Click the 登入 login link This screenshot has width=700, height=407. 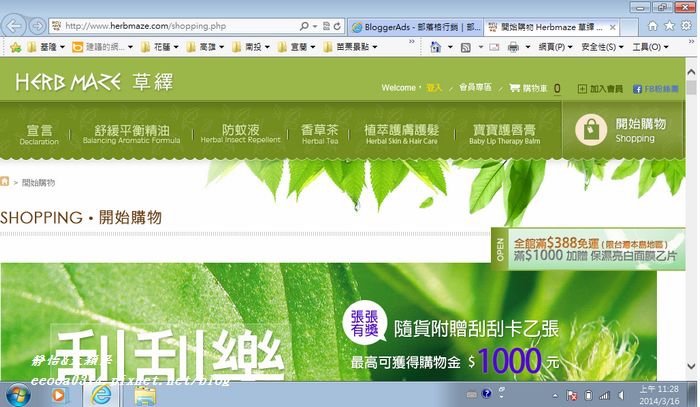[434, 88]
